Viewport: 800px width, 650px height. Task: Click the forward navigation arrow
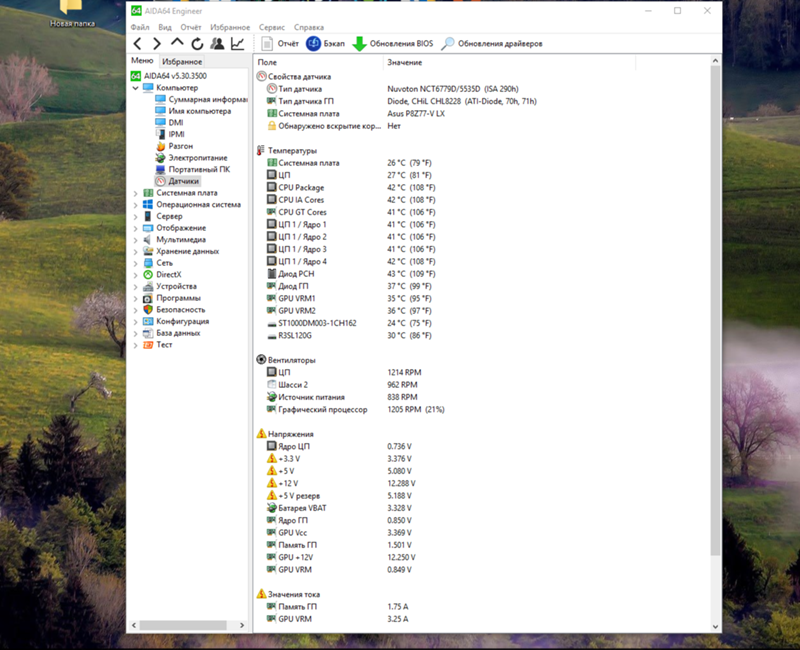click(x=155, y=43)
